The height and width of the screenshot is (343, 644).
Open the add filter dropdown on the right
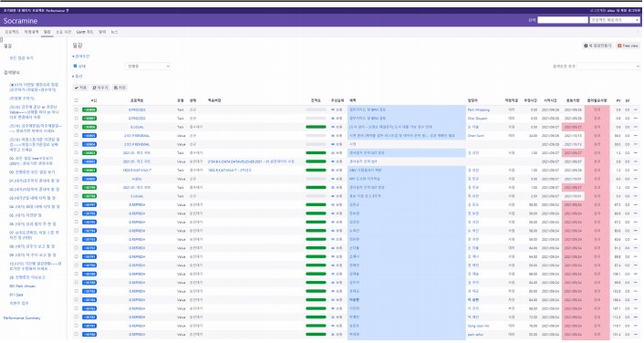tap(608, 66)
